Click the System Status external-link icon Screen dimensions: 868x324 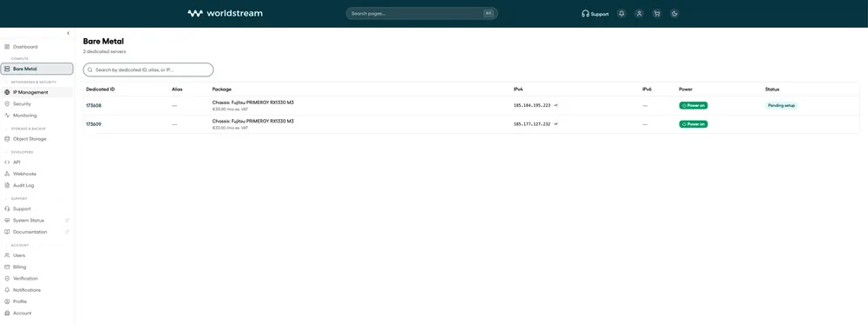(67, 220)
